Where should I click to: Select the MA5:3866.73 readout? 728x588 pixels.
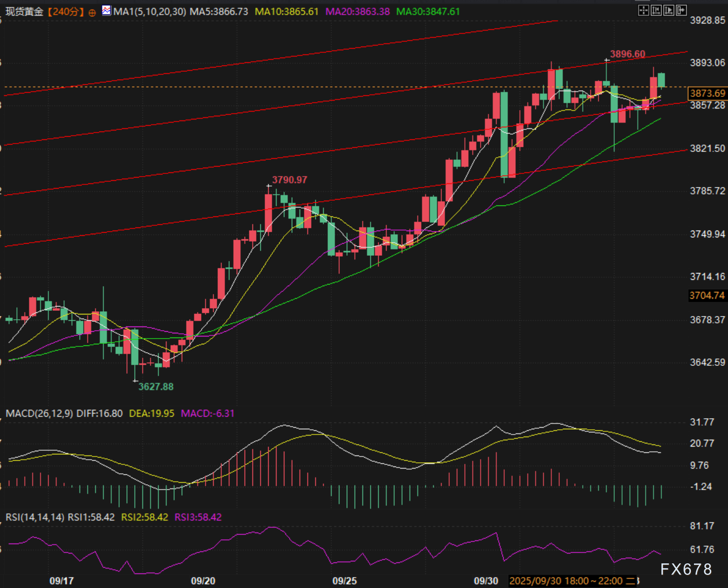coord(219,12)
